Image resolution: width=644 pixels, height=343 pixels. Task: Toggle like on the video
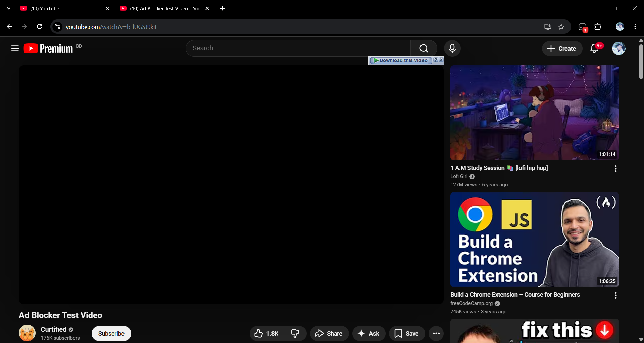pyautogui.click(x=266, y=333)
